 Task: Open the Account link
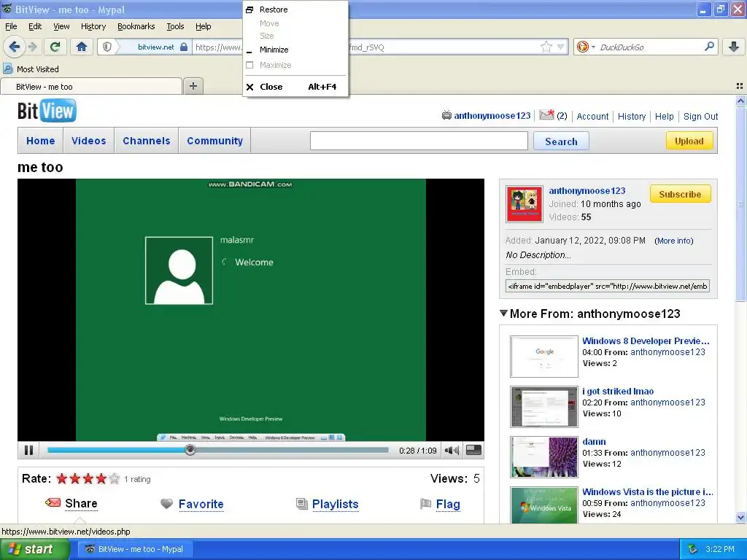(x=592, y=116)
